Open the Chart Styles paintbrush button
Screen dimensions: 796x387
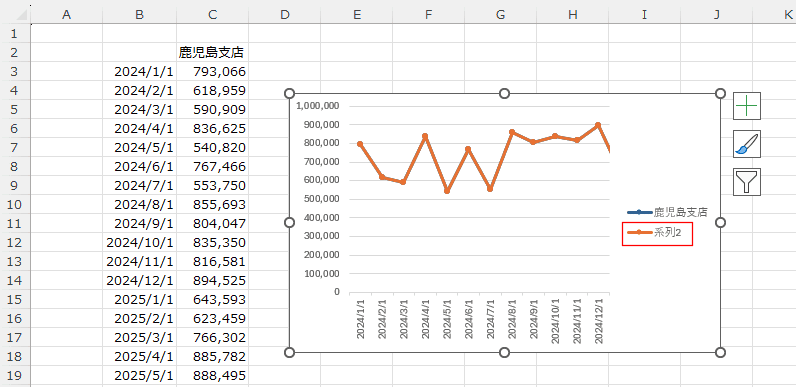(x=747, y=144)
